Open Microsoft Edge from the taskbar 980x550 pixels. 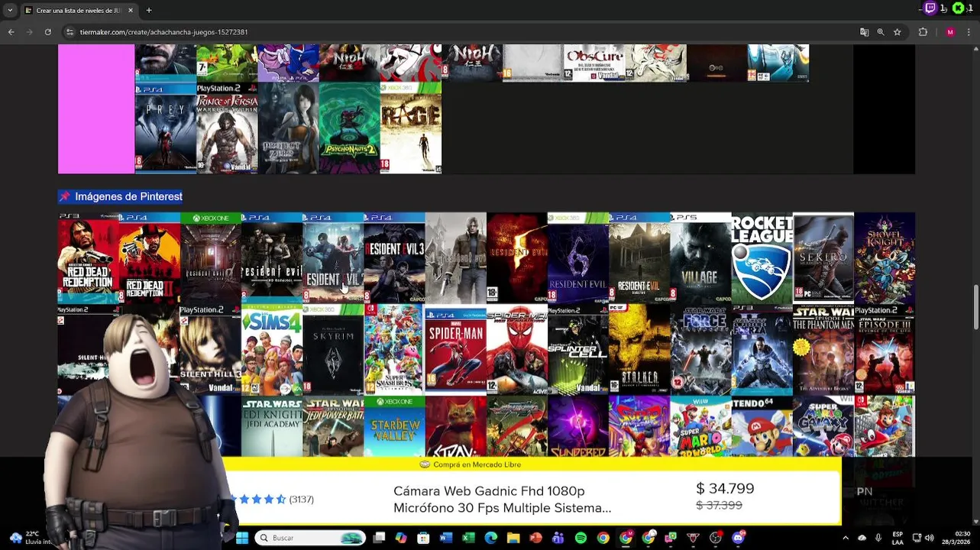pyautogui.click(x=491, y=538)
